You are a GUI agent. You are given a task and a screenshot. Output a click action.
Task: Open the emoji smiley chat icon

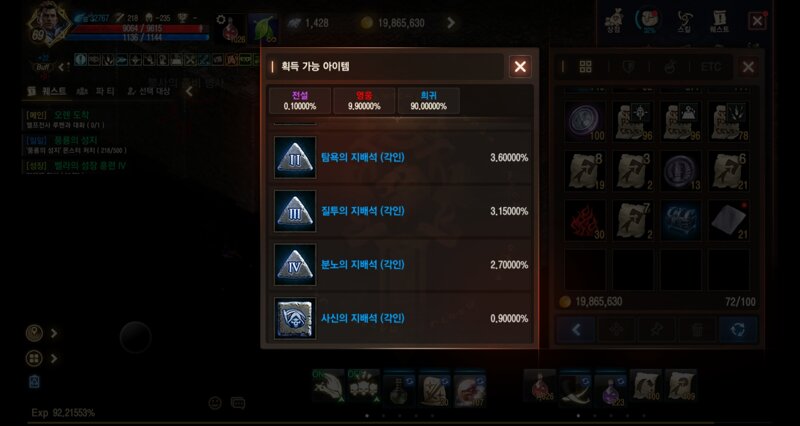(x=215, y=403)
